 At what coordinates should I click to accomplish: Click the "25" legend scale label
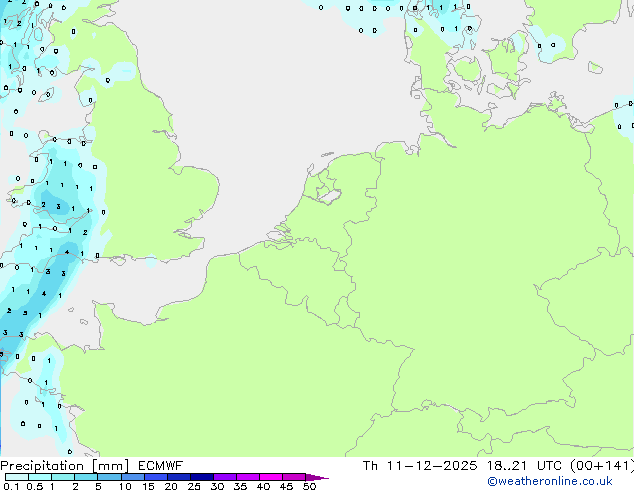coord(194,486)
